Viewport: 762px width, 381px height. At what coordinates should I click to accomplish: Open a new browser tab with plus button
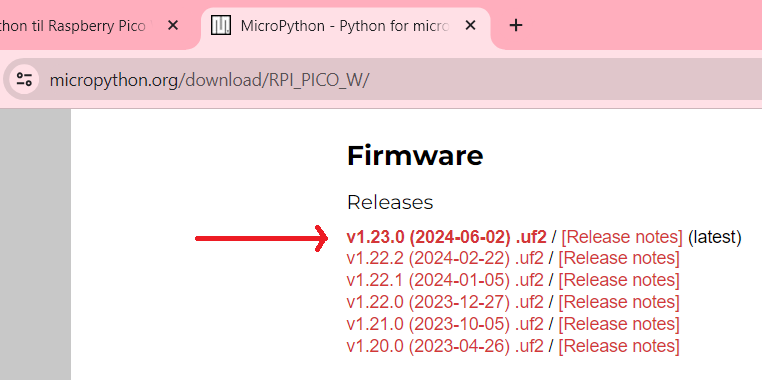tap(516, 25)
